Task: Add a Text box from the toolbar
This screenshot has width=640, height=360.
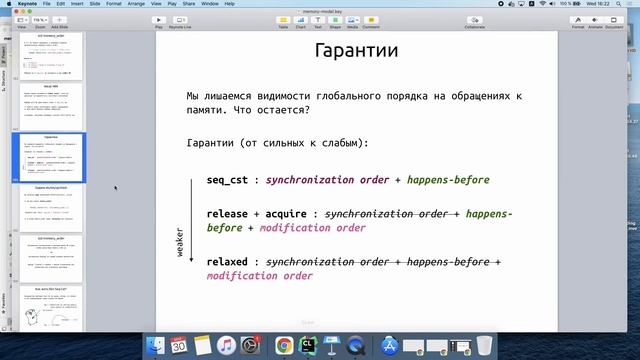Action: tap(318, 20)
